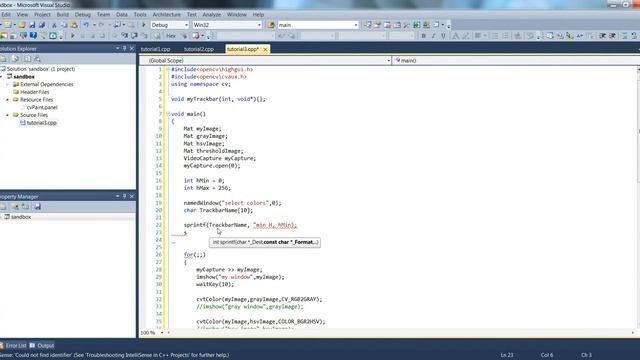Click the Open File folder icon

[x=22, y=25]
